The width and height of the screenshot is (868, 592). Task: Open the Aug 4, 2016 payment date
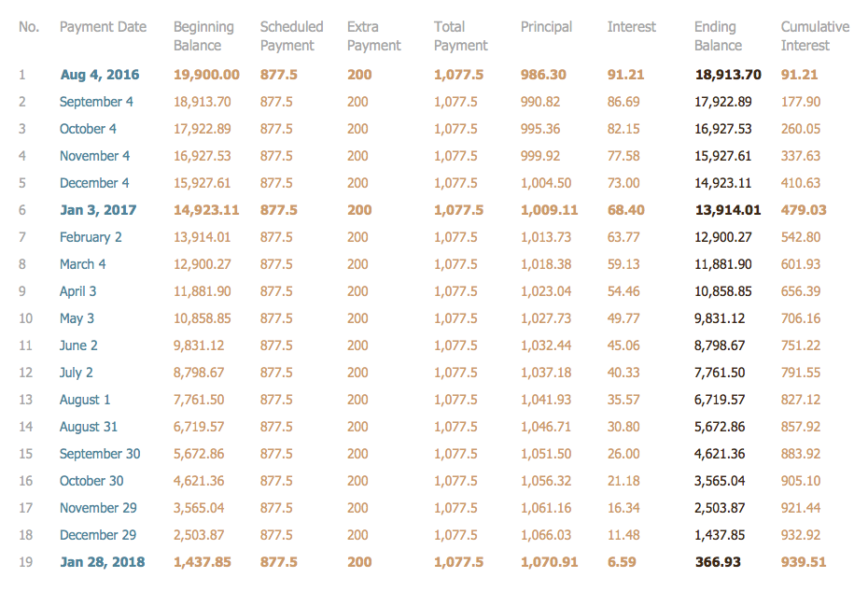(x=100, y=75)
